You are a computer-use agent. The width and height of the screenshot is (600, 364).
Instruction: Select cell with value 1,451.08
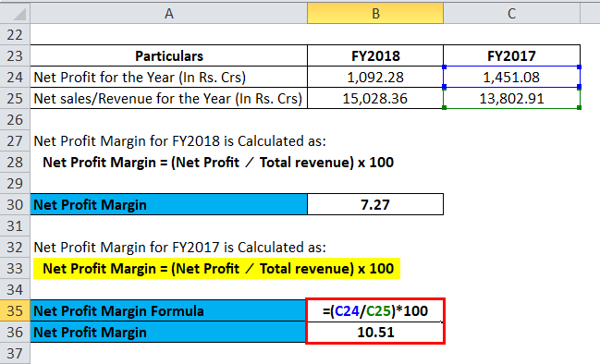[511, 78]
